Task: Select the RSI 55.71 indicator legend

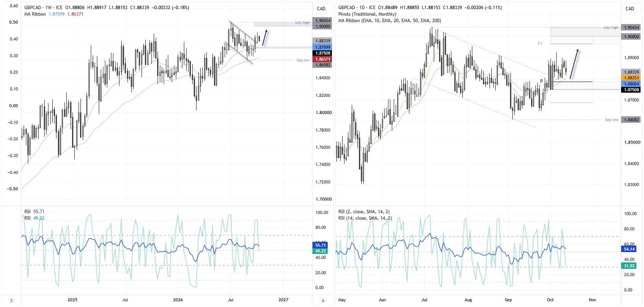Action: tap(34, 211)
